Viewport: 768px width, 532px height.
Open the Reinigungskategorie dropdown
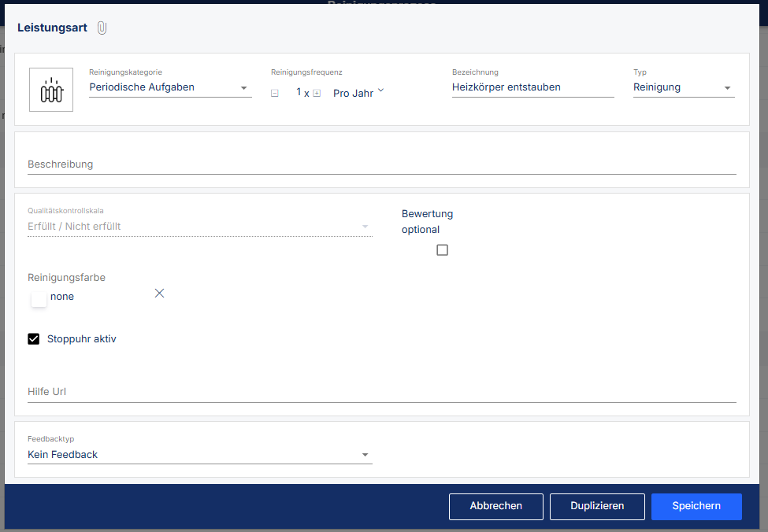169,87
